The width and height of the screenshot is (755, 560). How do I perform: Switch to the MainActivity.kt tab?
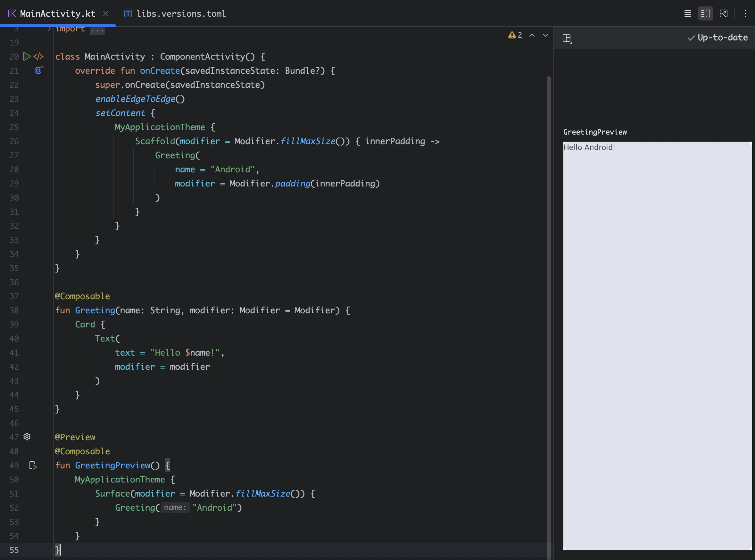[x=57, y=13]
